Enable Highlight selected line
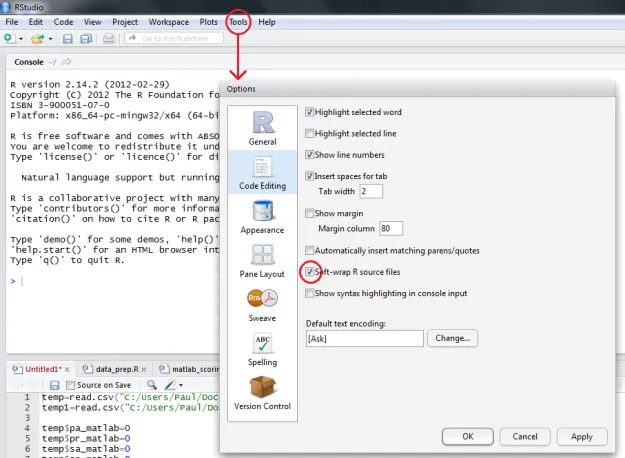 (x=309, y=133)
